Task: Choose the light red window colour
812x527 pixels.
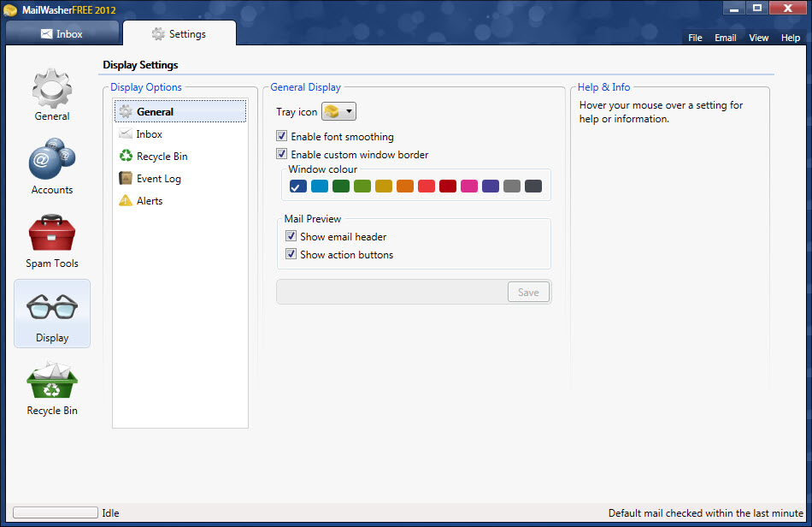Action: pyautogui.click(x=427, y=186)
